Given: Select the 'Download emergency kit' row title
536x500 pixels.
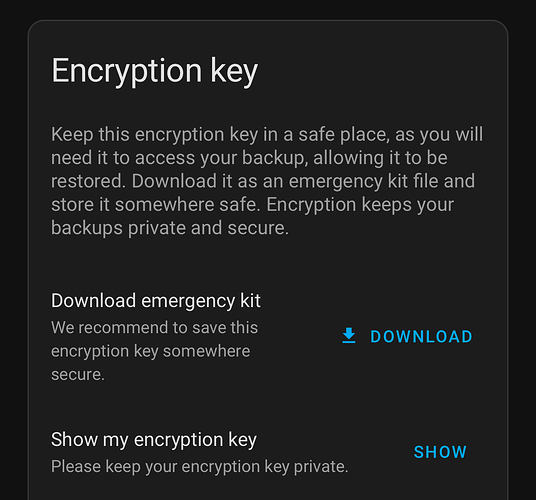Looking at the screenshot, I should [156, 301].
